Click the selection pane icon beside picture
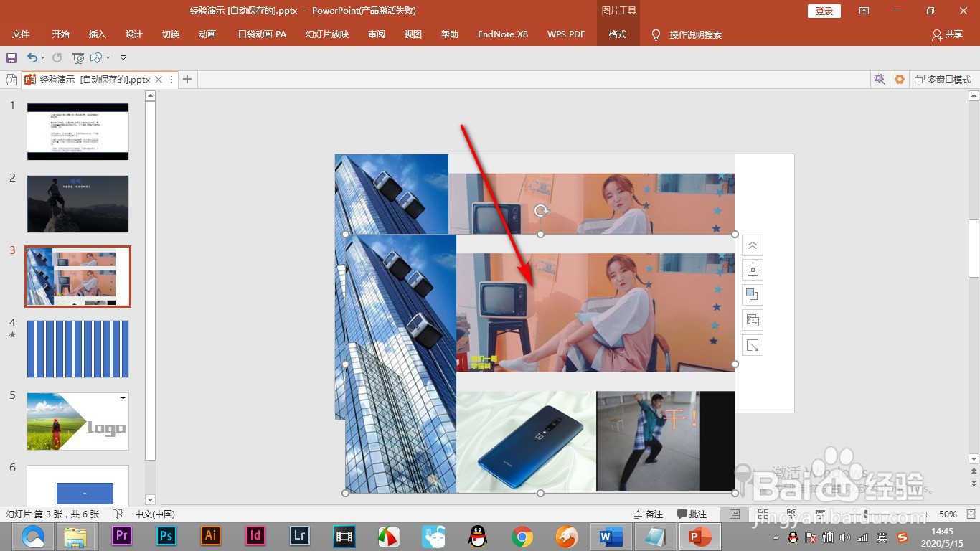Image resolution: width=980 pixels, height=551 pixels. point(752,320)
